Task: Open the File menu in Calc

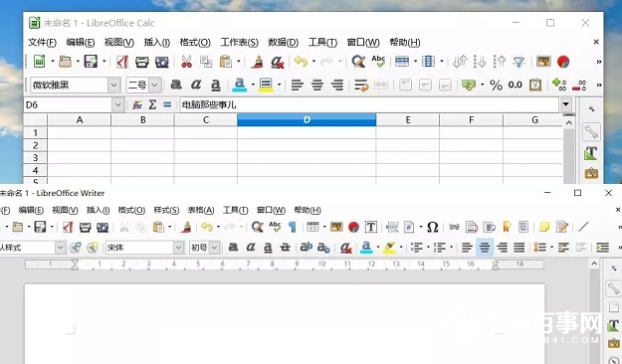Action: (x=42, y=42)
